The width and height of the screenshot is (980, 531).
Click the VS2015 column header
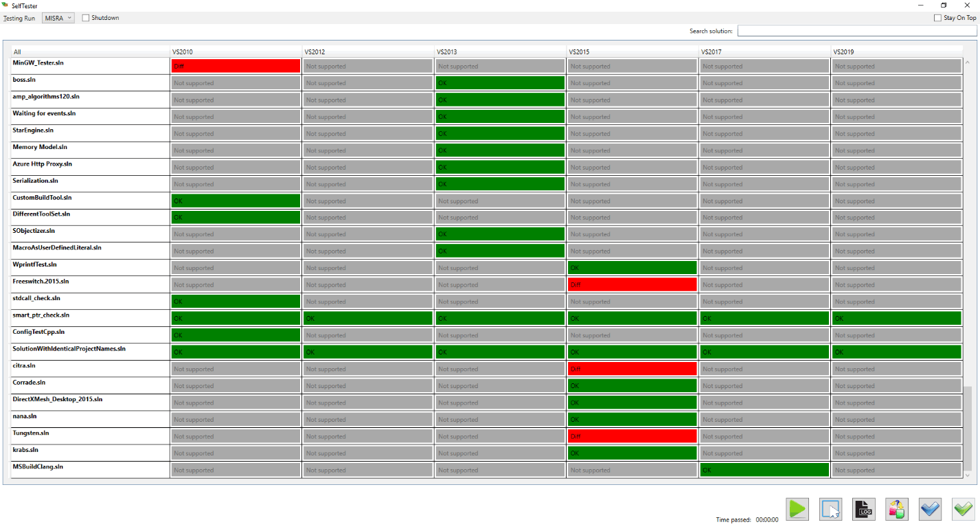click(633, 52)
